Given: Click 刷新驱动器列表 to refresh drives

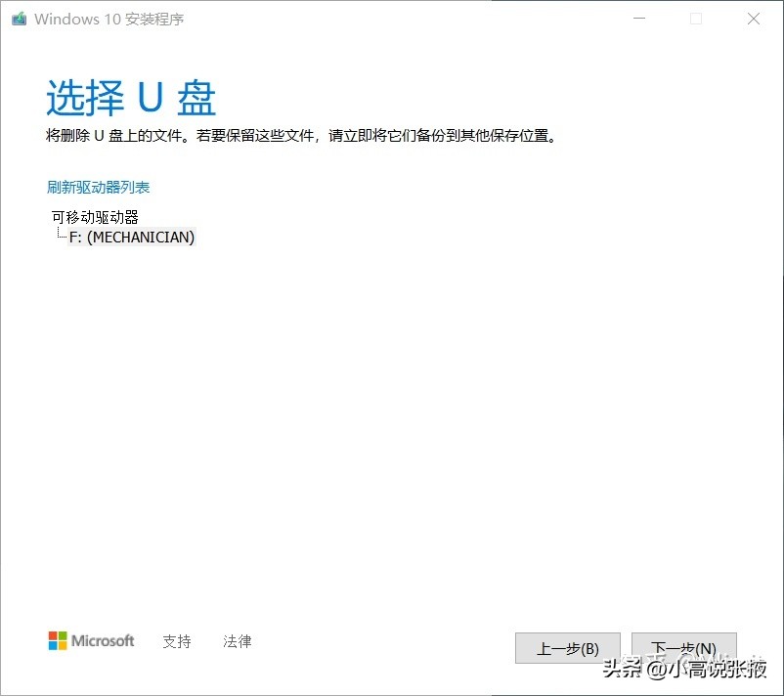Looking at the screenshot, I should coord(97,187).
